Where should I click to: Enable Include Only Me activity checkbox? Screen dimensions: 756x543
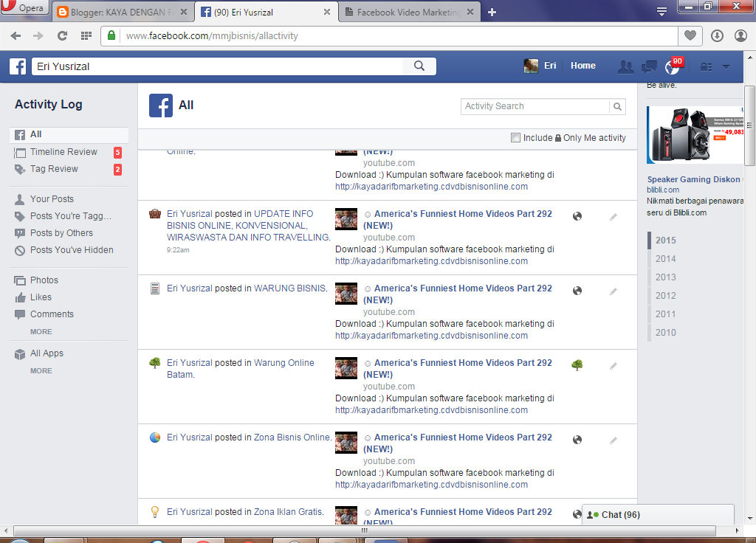click(x=515, y=138)
